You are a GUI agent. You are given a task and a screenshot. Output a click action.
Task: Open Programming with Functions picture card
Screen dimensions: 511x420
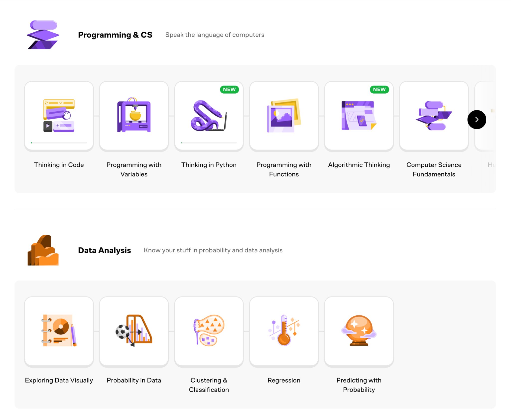coord(284,116)
